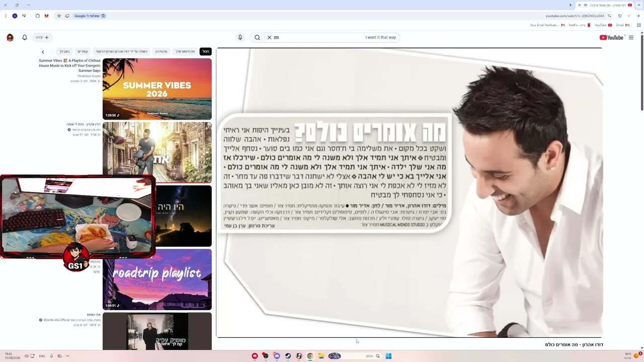Screen dimensions: 644x362
Task: Open the YouTube account avatar menu
Action: (10, 37)
